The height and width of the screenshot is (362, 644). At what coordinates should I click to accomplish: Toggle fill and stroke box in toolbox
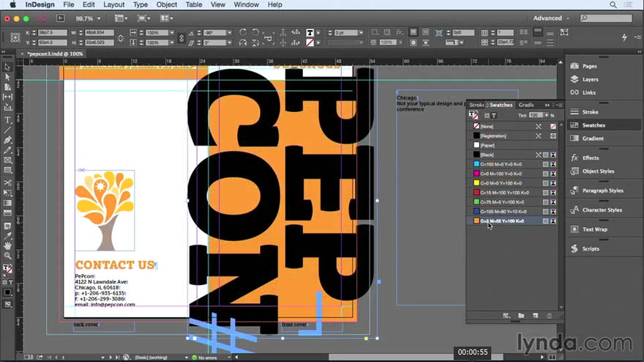(7, 269)
